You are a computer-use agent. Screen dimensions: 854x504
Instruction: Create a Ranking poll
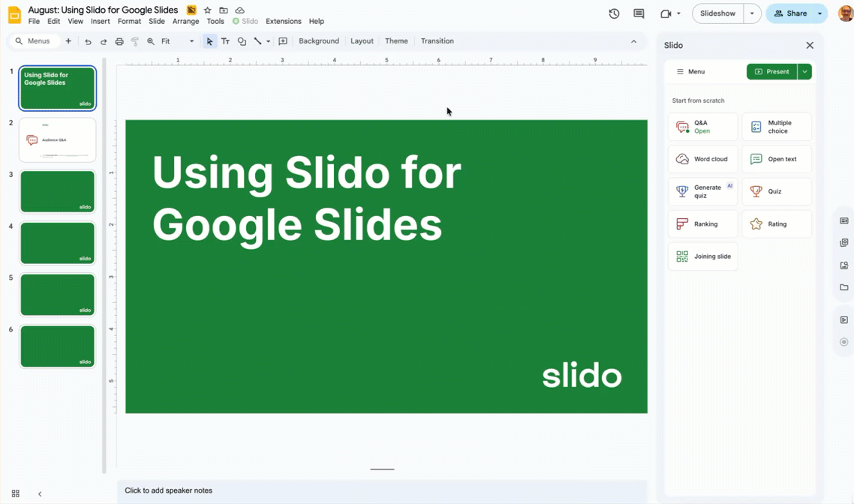click(x=702, y=224)
